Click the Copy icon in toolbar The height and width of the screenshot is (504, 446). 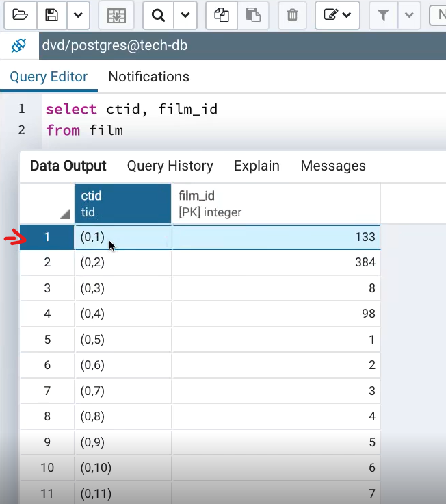click(222, 15)
